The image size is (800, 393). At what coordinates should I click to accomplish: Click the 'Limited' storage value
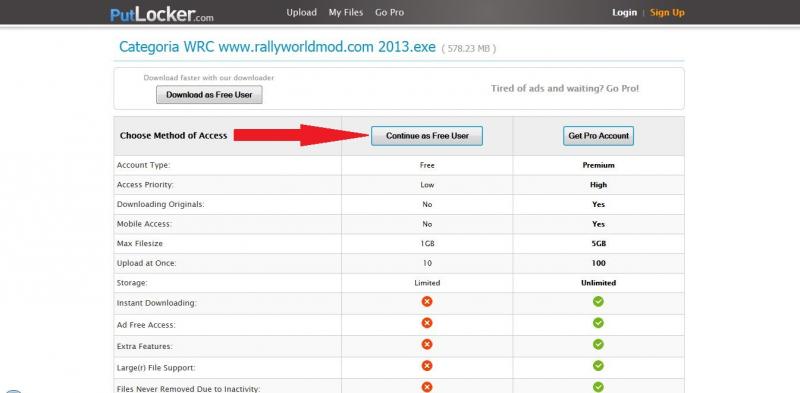click(427, 283)
